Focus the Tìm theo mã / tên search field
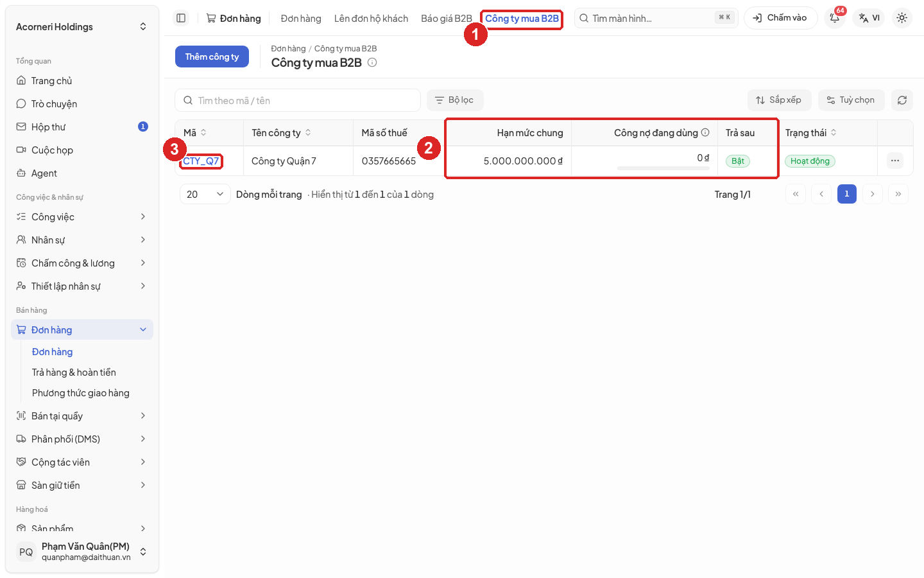This screenshot has height=578, width=924. [298, 100]
